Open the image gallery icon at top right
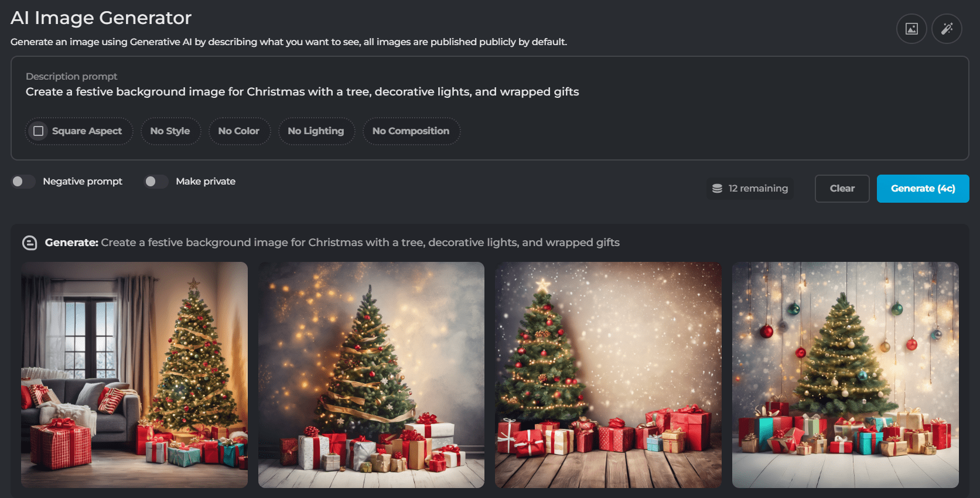980x498 pixels. point(911,29)
